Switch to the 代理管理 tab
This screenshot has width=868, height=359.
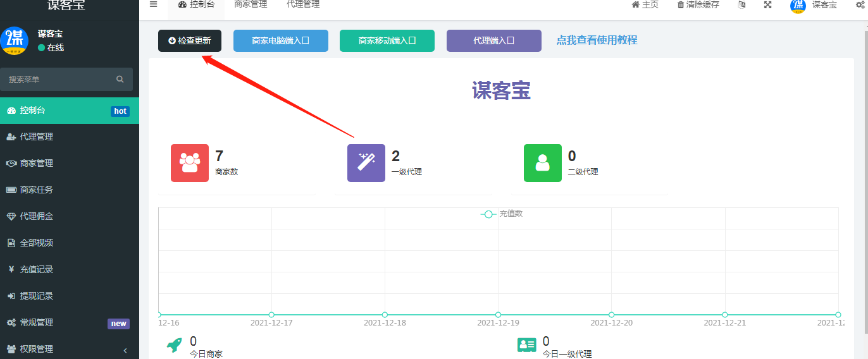(x=303, y=4)
